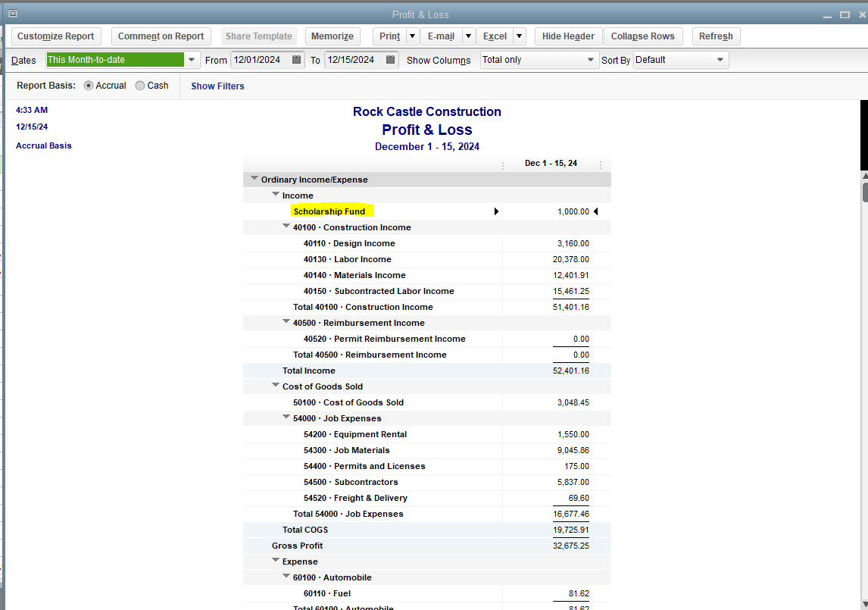Open the Dates range dropdown

pos(191,60)
